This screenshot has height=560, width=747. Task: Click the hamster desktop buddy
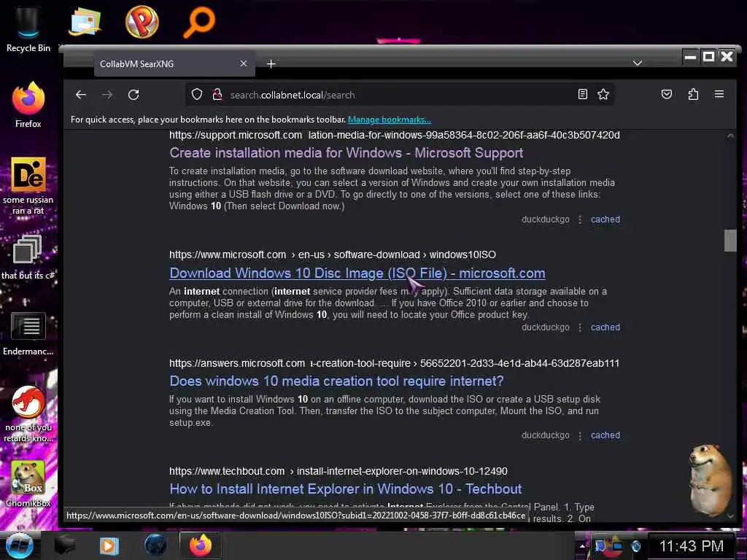pyautogui.click(x=711, y=480)
